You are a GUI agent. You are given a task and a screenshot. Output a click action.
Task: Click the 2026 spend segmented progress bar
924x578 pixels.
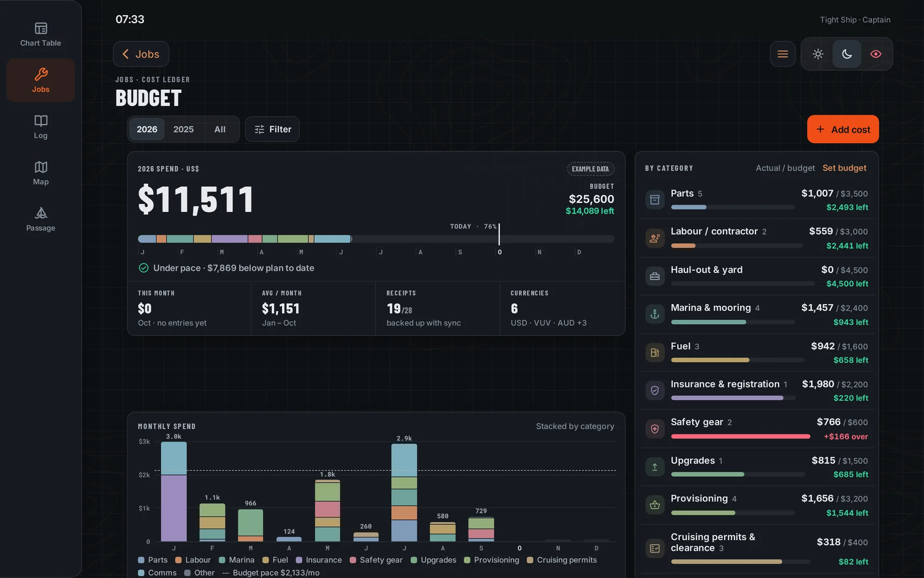tap(376, 239)
